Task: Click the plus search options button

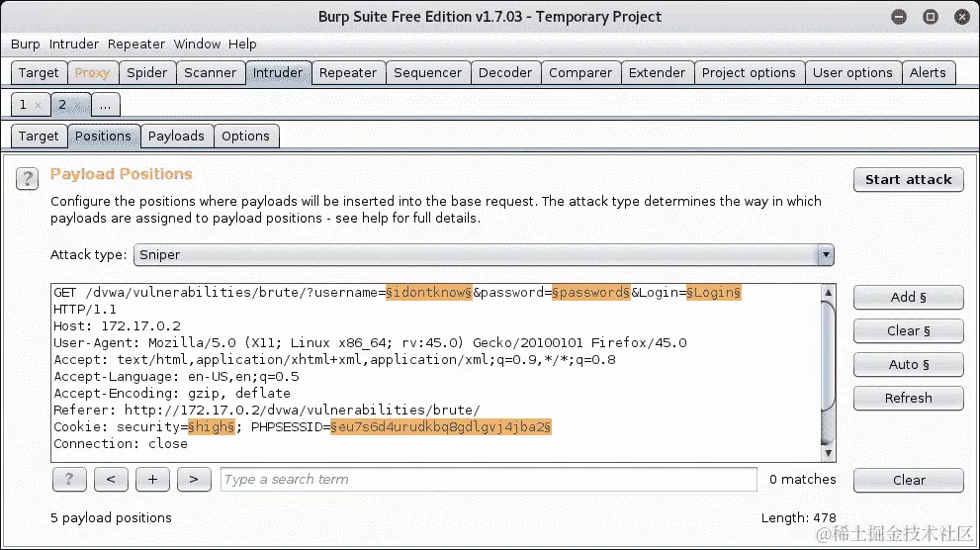Action: (x=152, y=480)
